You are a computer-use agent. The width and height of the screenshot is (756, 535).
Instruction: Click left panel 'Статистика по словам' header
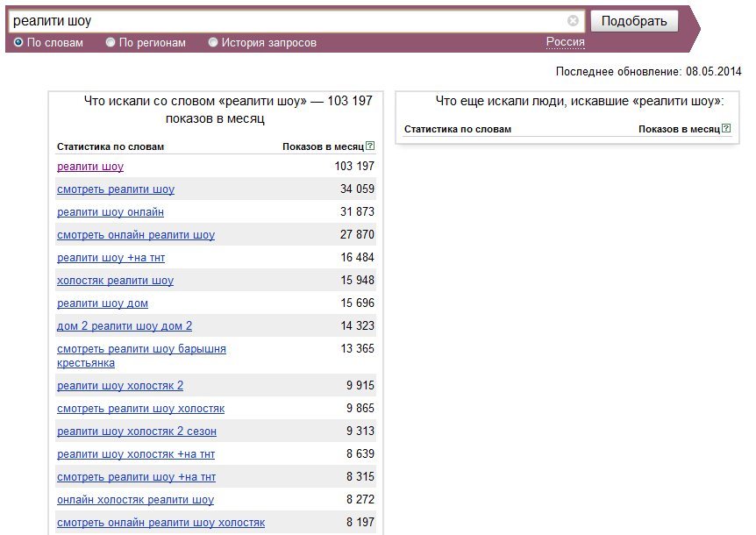111,146
